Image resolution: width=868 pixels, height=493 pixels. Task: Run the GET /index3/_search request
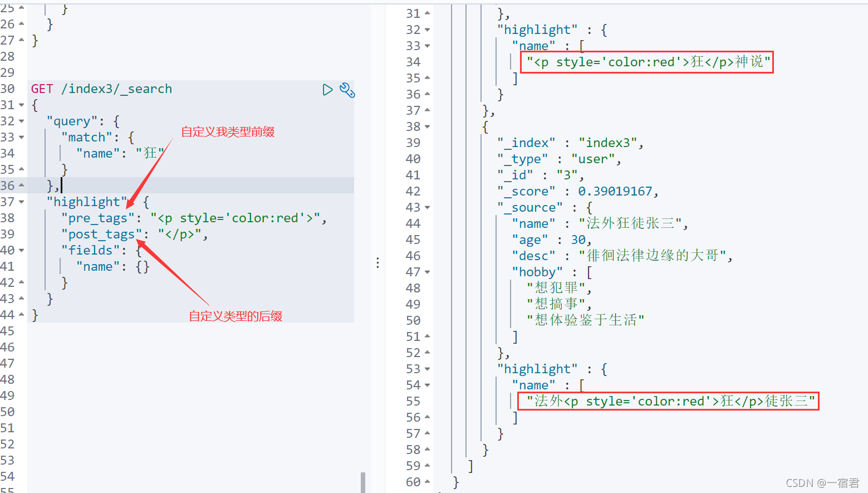[x=327, y=90]
